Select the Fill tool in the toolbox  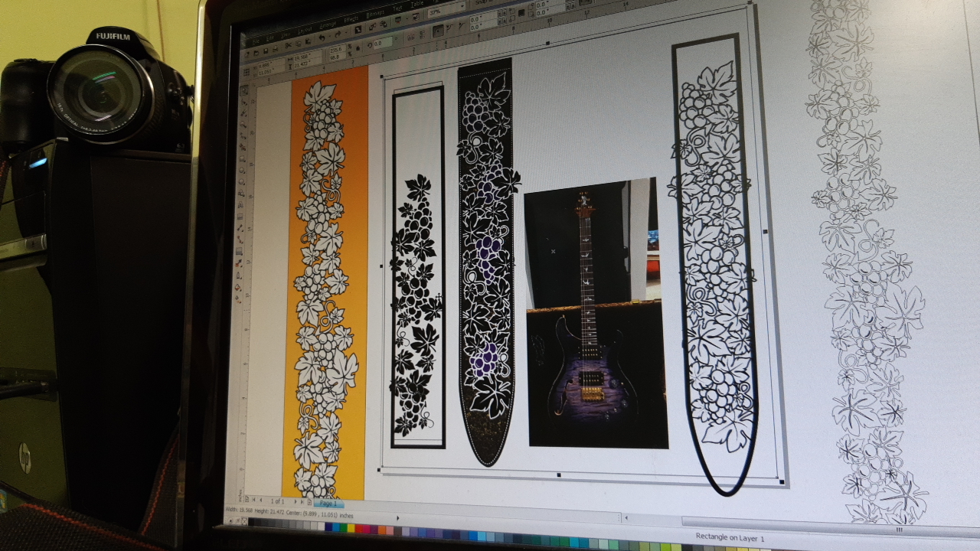click(x=240, y=289)
